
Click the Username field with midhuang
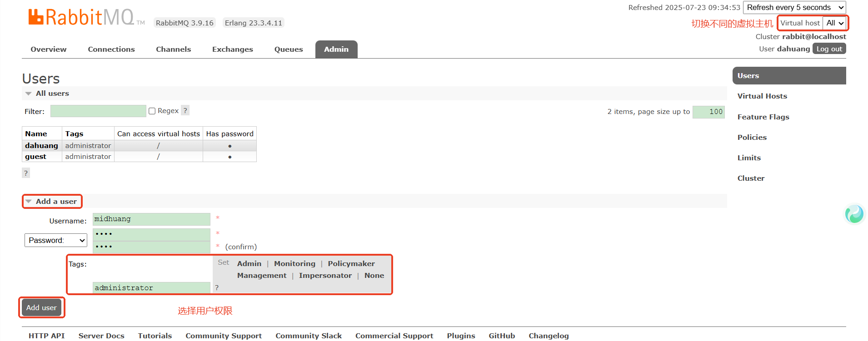151,219
